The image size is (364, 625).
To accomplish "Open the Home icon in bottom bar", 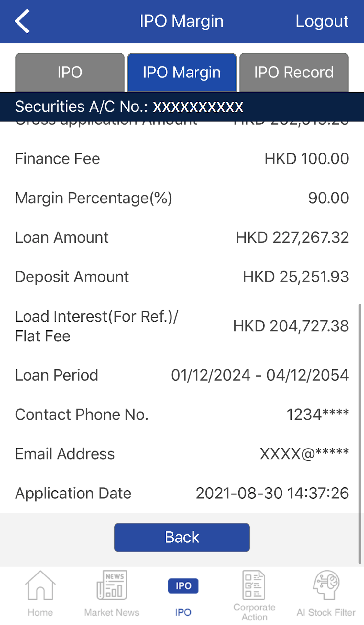I will point(40,585).
